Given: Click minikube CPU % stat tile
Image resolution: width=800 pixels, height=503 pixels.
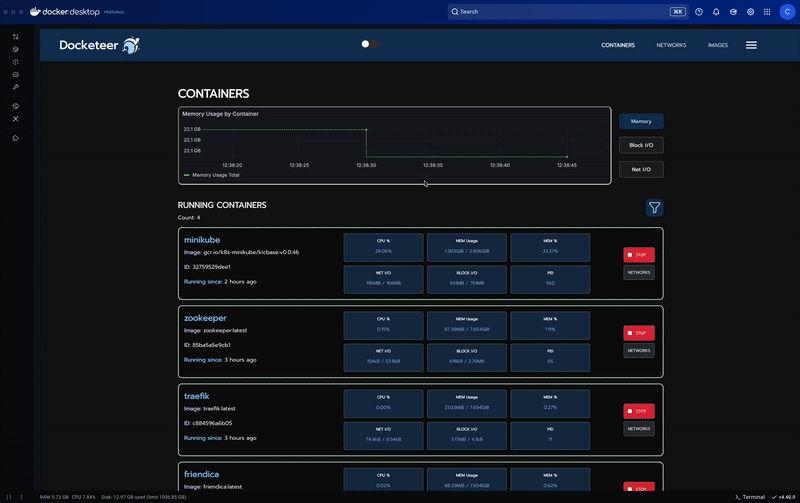Looking at the screenshot, I should coord(383,247).
